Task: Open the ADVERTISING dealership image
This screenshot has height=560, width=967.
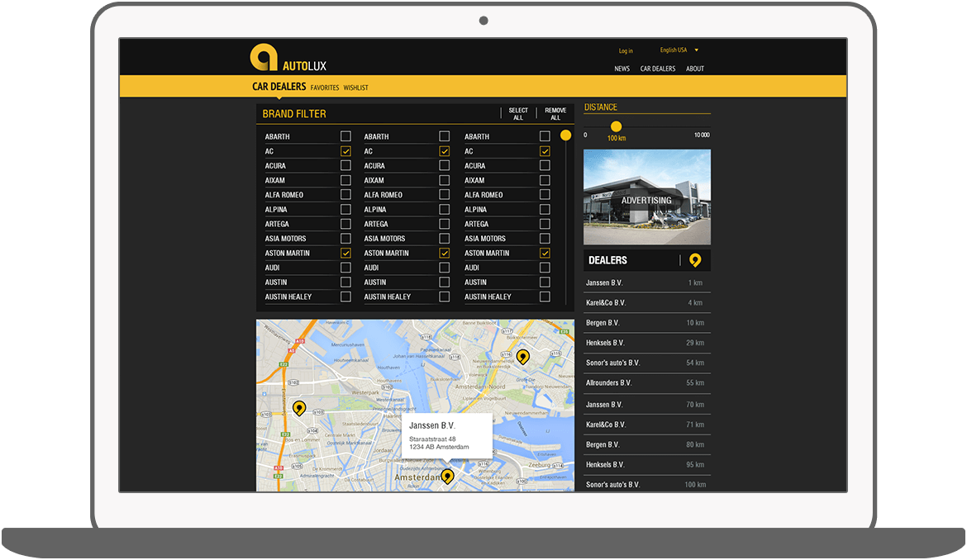Action: pyautogui.click(x=647, y=197)
